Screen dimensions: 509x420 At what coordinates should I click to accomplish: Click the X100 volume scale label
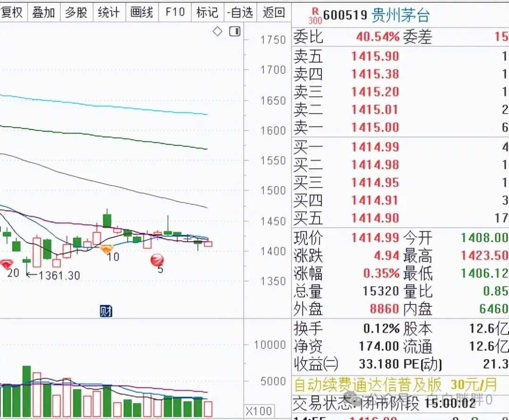(x=259, y=411)
